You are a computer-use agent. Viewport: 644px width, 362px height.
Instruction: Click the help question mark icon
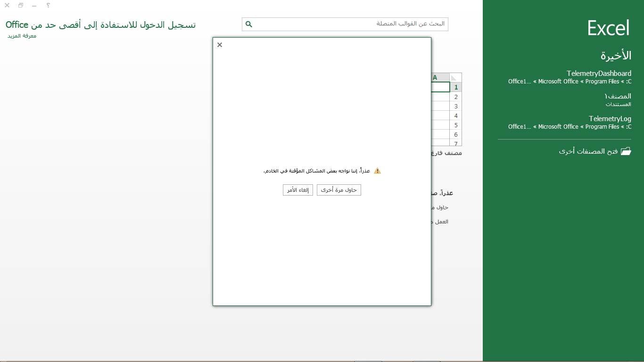[x=48, y=6]
